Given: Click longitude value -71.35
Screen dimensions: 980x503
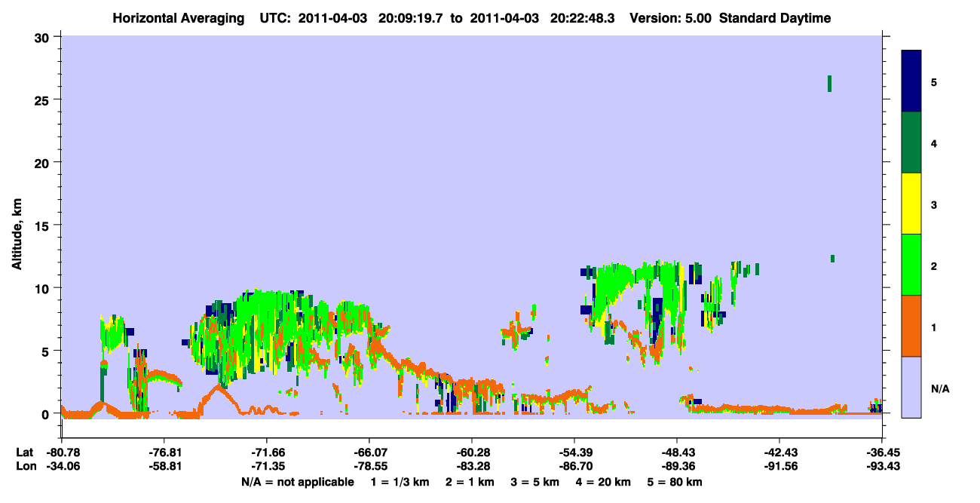Looking at the screenshot, I should point(267,466).
